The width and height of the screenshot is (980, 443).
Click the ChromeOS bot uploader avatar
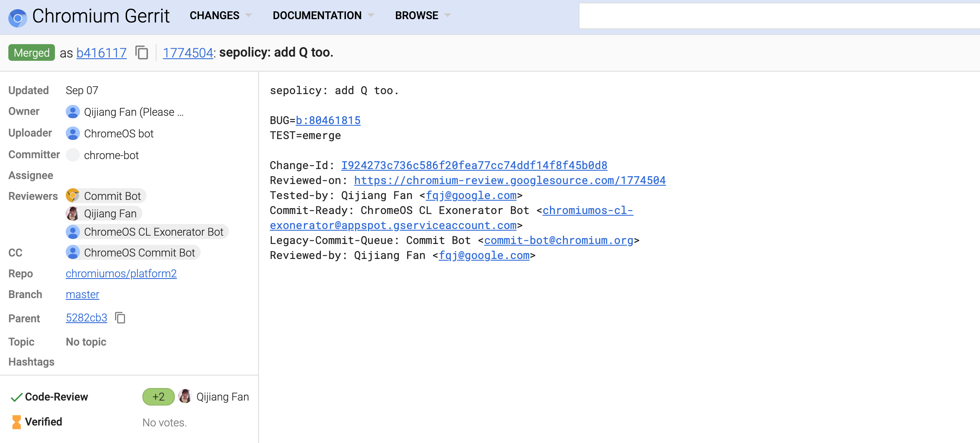coord(73,133)
